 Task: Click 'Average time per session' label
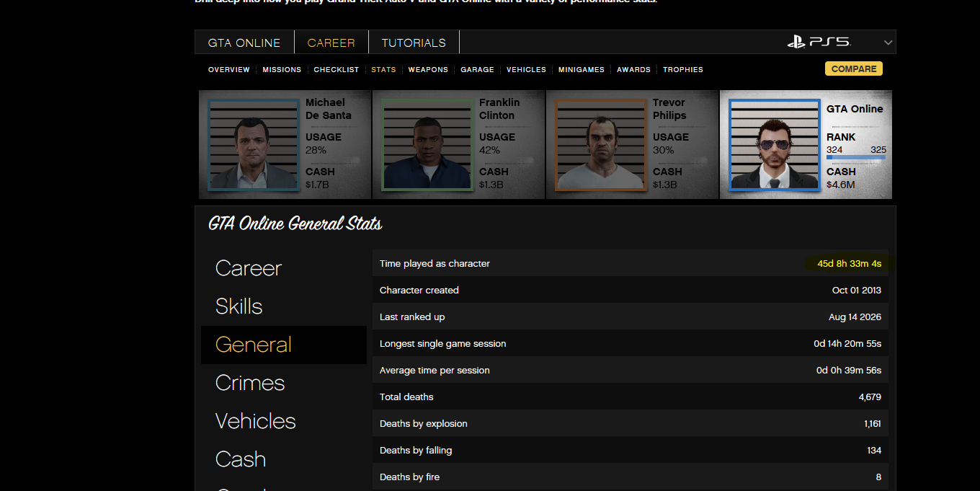(435, 371)
